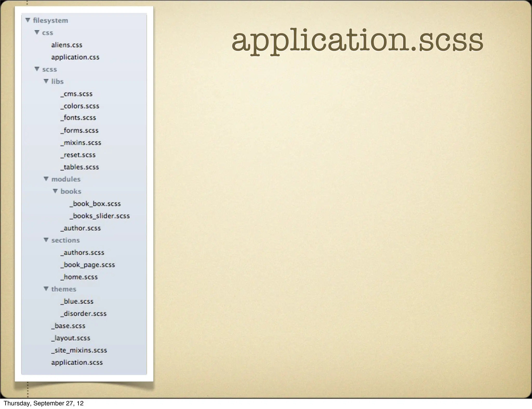
Task: Select the scss folder label
Action: click(50, 69)
